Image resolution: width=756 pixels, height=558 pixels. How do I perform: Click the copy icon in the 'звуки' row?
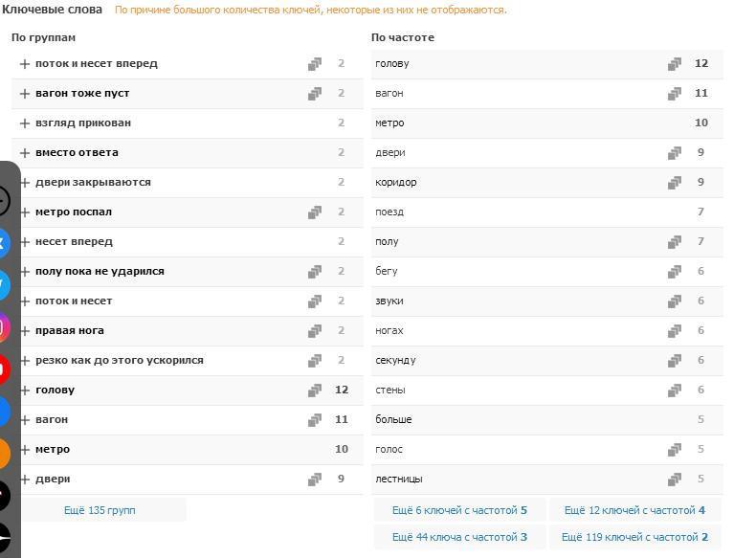coord(675,301)
